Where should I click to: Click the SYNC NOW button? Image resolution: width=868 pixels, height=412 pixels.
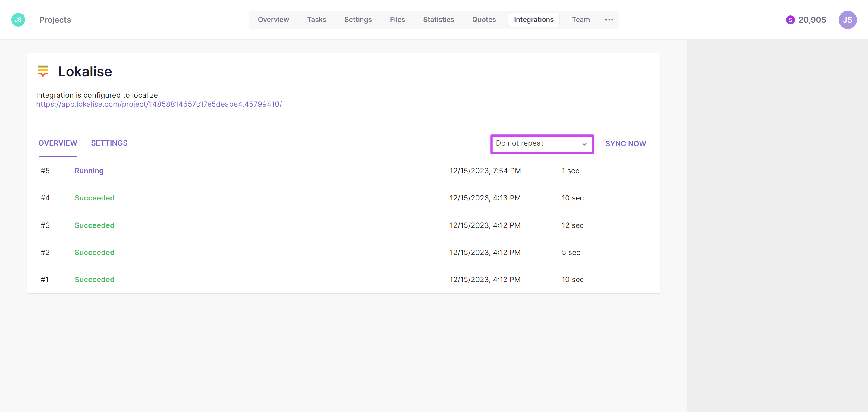[625, 143]
